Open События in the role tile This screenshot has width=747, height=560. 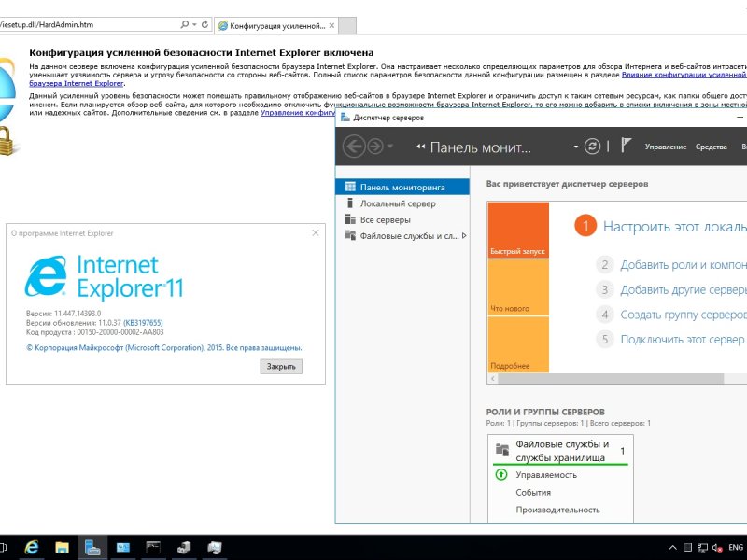coord(533,493)
